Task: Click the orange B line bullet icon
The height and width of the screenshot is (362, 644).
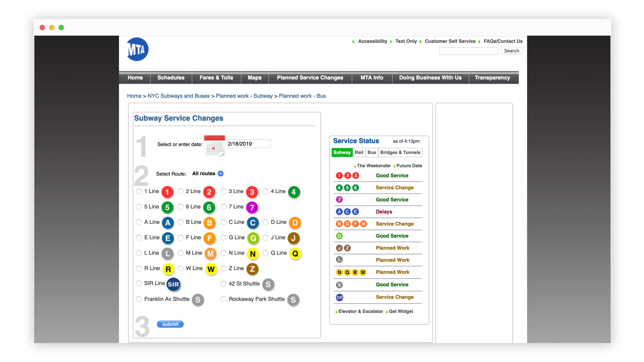Action: coord(209,223)
